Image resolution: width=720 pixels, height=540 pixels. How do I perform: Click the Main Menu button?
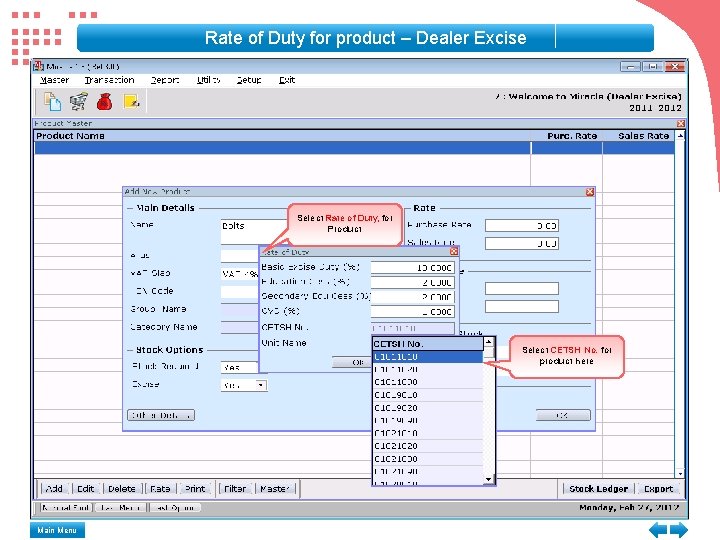pos(57,530)
